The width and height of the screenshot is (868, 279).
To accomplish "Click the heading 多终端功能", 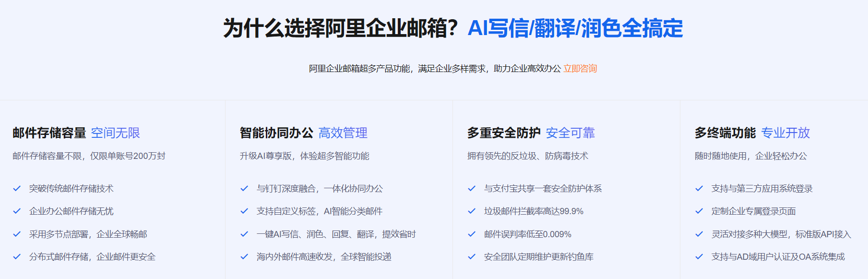I will [x=725, y=133].
